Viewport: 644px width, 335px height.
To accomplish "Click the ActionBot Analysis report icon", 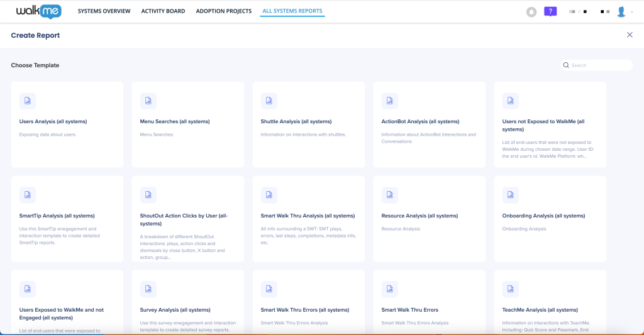I will (x=390, y=101).
